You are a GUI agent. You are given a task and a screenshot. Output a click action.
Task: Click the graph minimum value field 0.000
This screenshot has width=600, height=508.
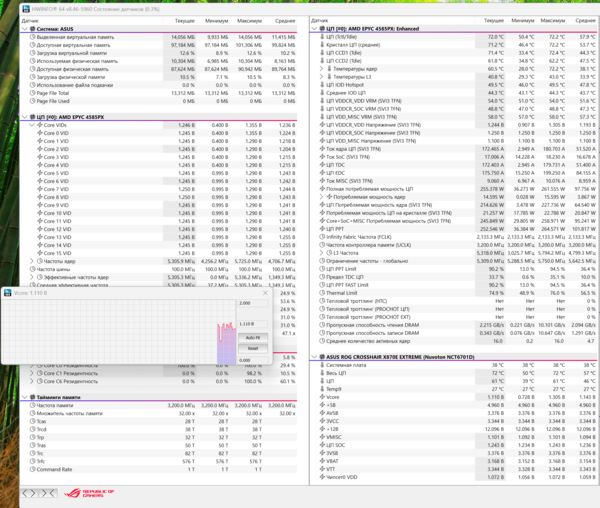(253, 360)
